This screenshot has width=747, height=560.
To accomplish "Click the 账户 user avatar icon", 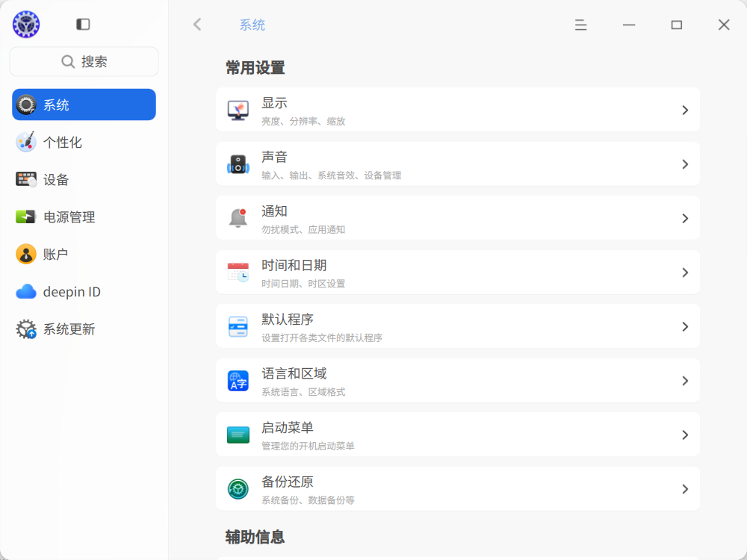I will click(26, 255).
